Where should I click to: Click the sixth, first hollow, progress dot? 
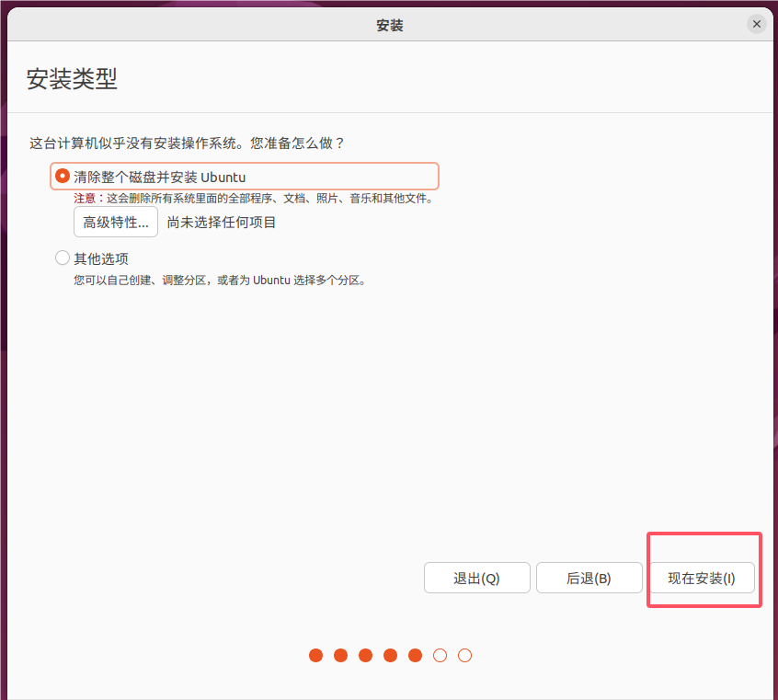pyautogui.click(x=440, y=656)
